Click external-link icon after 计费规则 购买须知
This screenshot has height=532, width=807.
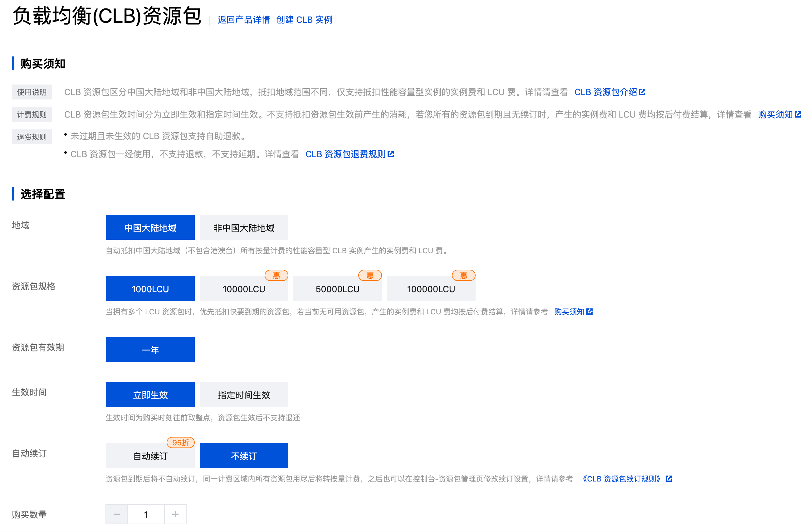click(x=798, y=114)
